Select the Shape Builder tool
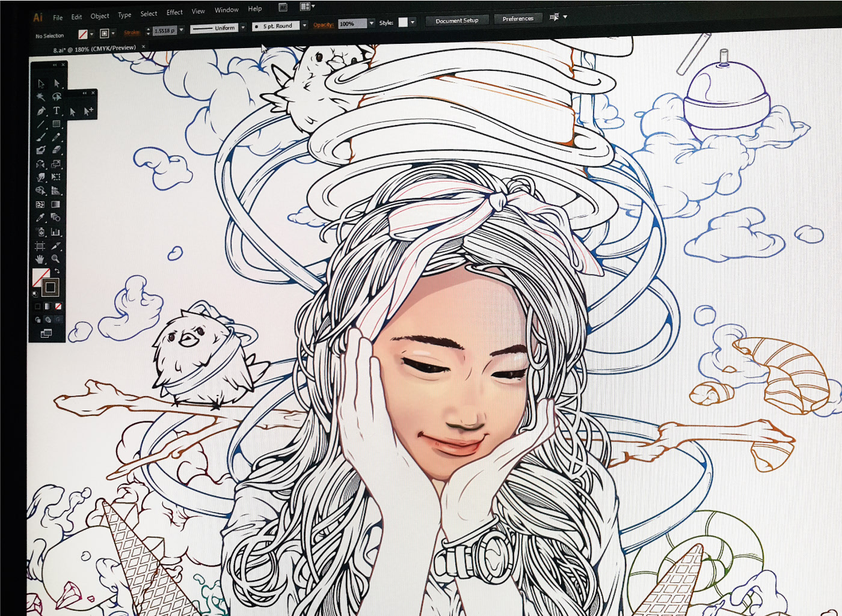 tap(40, 191)
